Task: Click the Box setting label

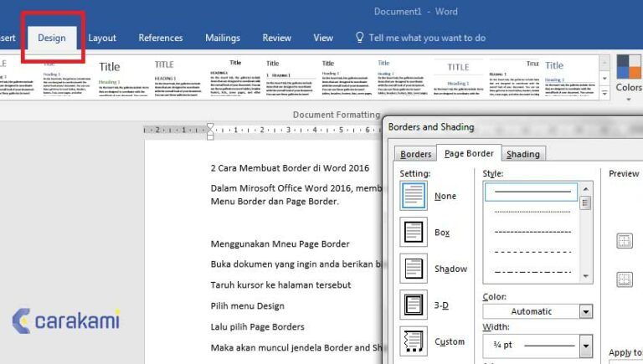Action: pos(442,233)
